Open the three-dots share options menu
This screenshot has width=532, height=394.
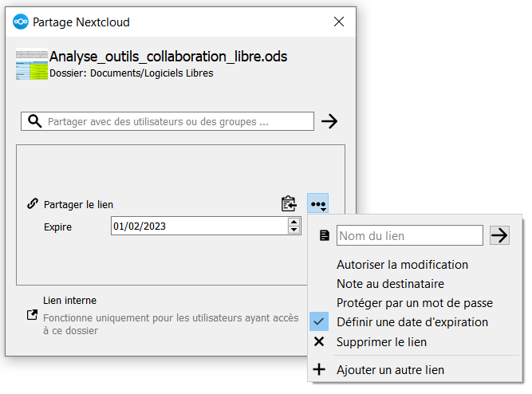tap(317, 204)
